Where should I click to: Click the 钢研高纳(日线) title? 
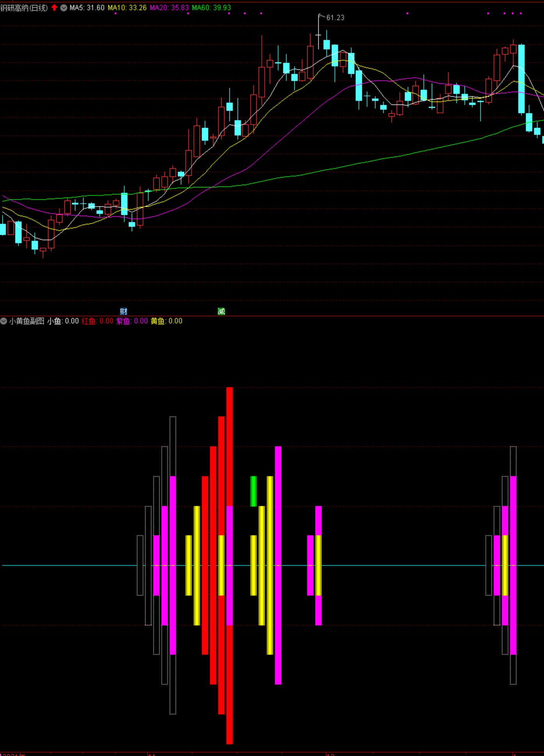coord(24,8)
